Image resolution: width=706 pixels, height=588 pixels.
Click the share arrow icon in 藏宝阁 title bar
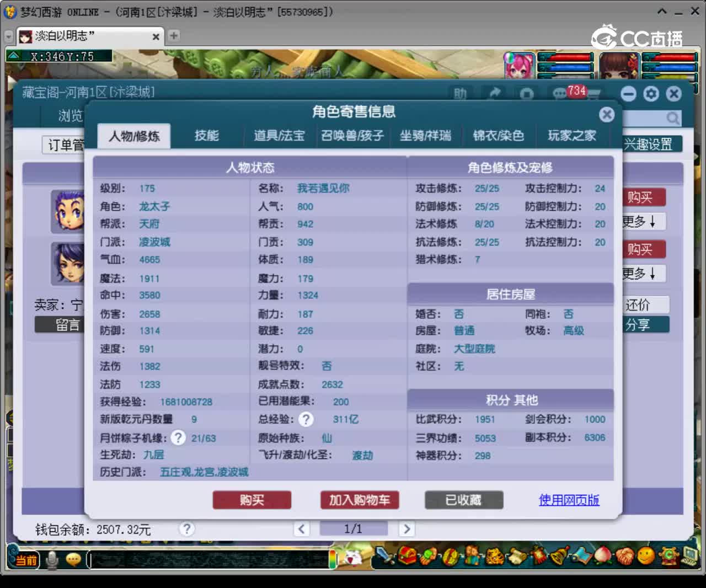coord(495,93)
